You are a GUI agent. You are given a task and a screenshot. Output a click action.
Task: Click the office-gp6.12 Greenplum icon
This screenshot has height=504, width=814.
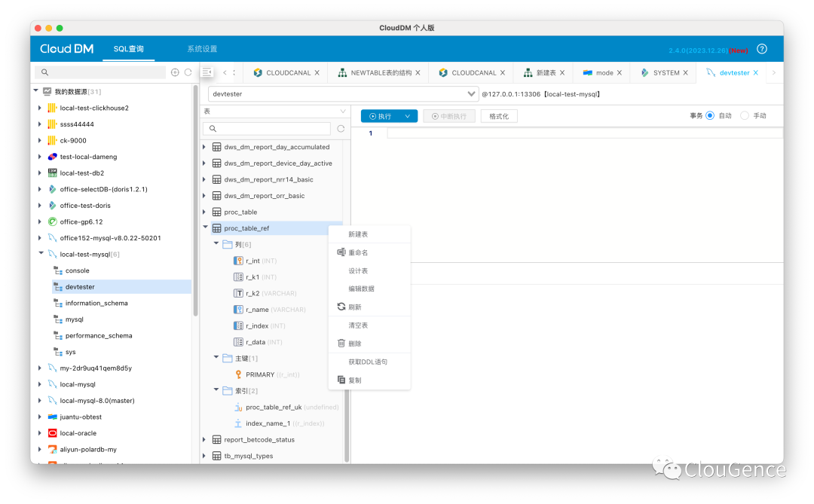(52, 221)
